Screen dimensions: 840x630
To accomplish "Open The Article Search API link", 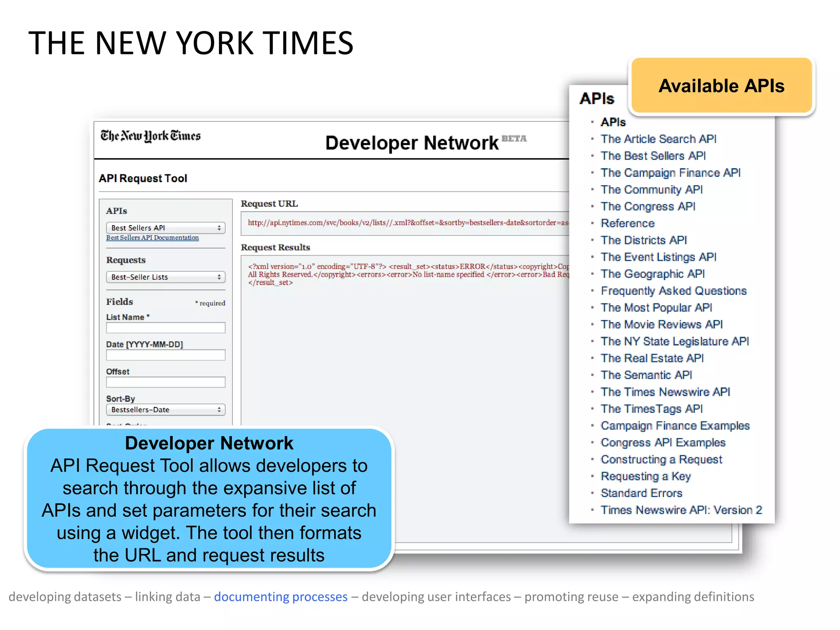I will 658,139.
